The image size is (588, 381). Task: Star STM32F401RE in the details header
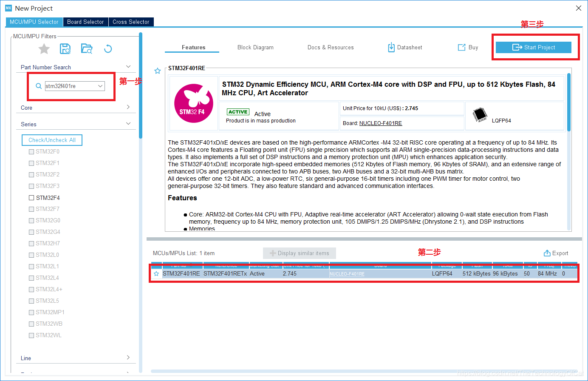(x=158, y=71)
